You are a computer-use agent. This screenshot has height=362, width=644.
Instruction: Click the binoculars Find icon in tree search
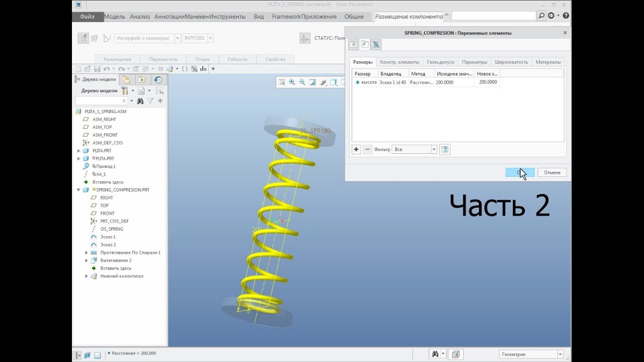(x=140, y=101)
